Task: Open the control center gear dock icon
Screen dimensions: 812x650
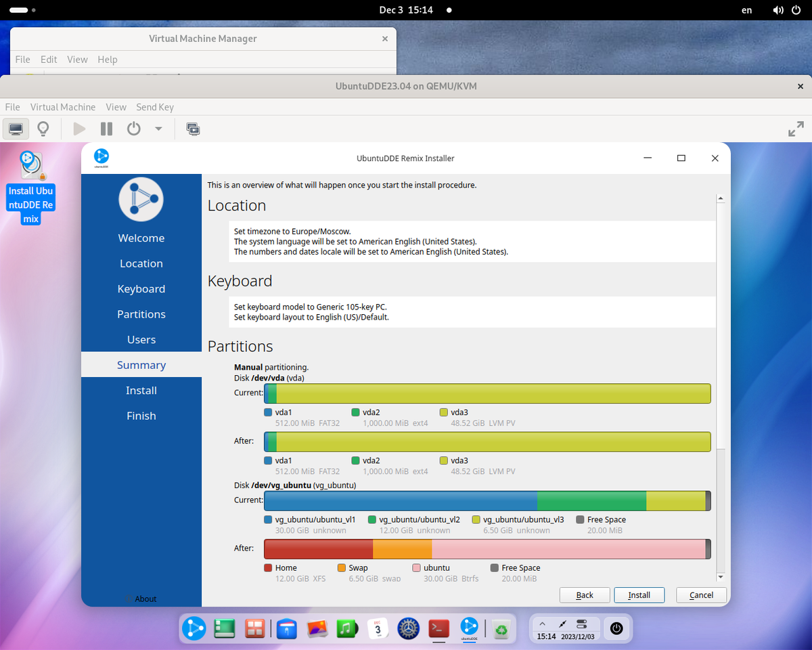Action: [408, 628]
